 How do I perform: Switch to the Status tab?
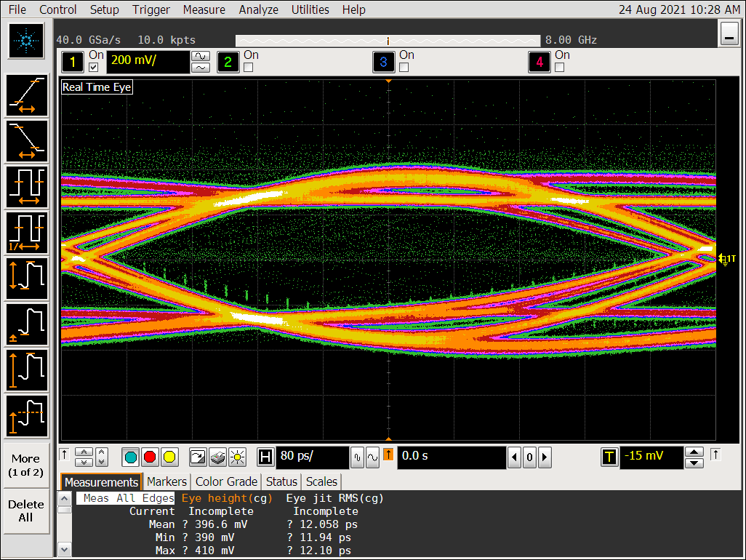(281, 481)
